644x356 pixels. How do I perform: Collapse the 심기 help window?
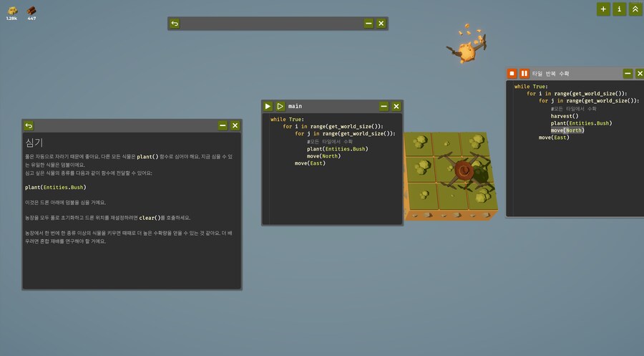tap(223, 125)
